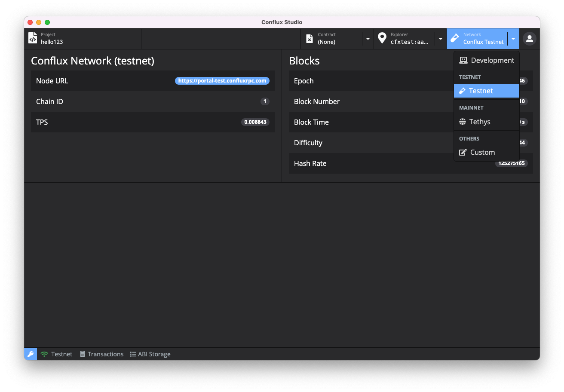Click the TPS row label

coord(42,122)
